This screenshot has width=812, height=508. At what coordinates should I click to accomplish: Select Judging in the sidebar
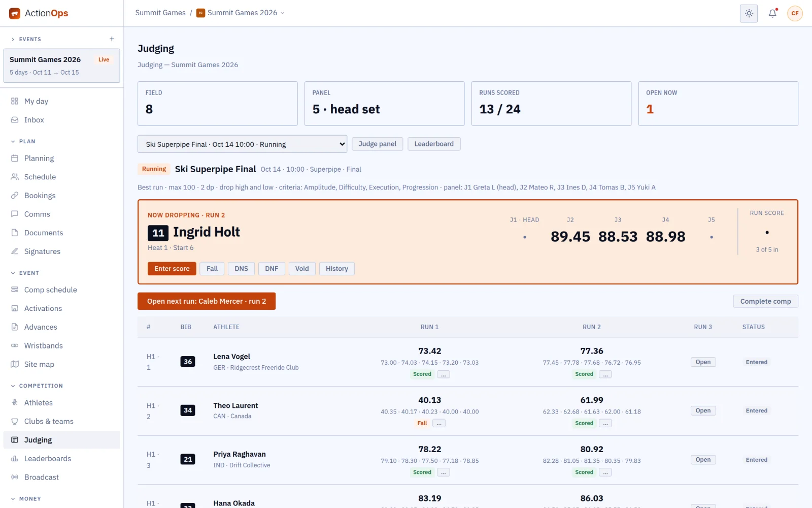61,440
